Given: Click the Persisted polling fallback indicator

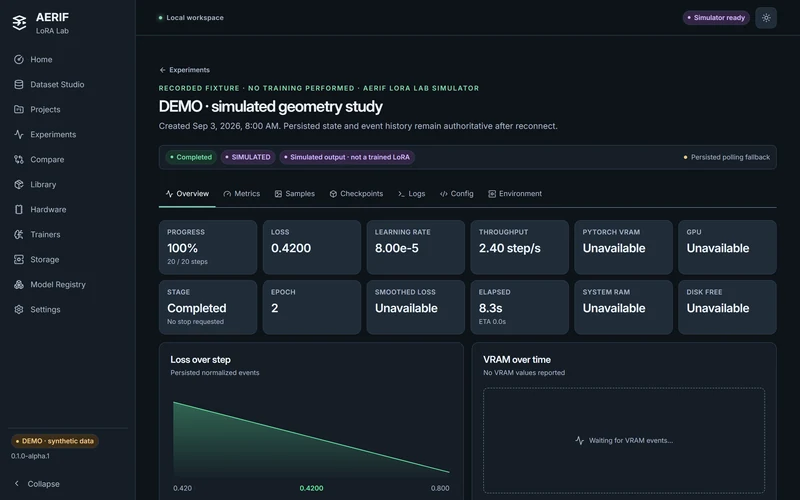Looking at the screenshot, I should coord(727,157).
